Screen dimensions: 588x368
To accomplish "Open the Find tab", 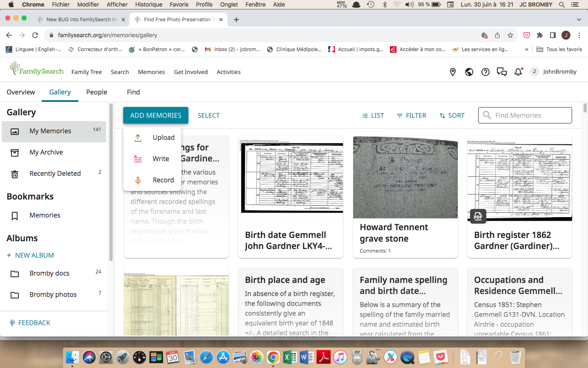I will point(134,92).
